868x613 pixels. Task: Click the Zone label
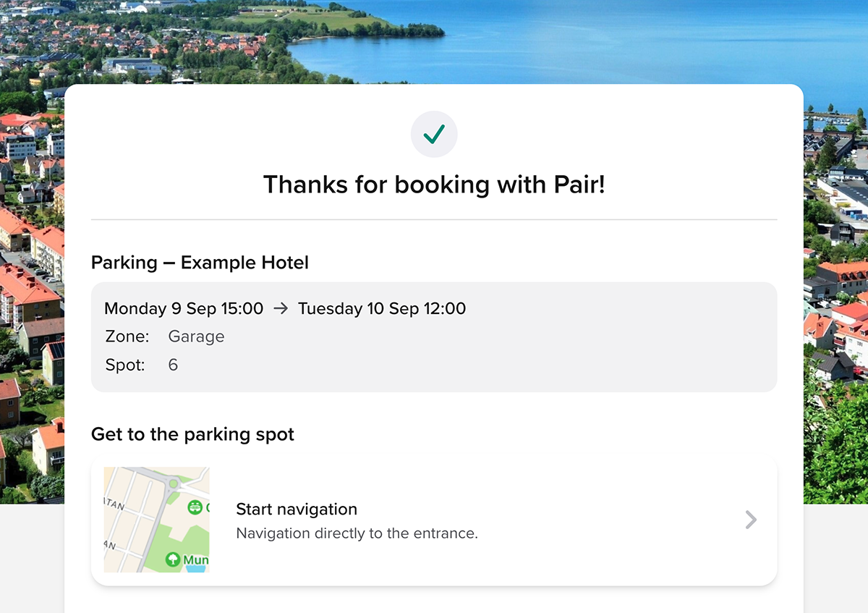click(127, 337)
